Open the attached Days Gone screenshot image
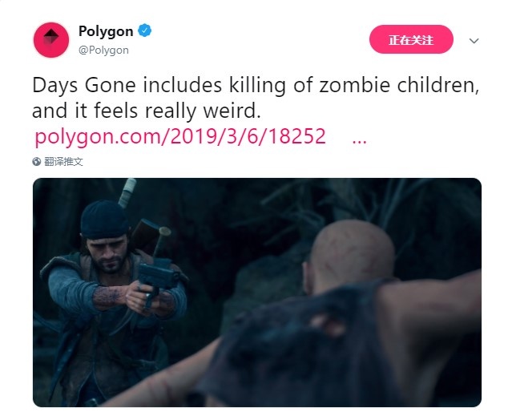The width and height of the screenshot is (512, 420). [256, 292]
